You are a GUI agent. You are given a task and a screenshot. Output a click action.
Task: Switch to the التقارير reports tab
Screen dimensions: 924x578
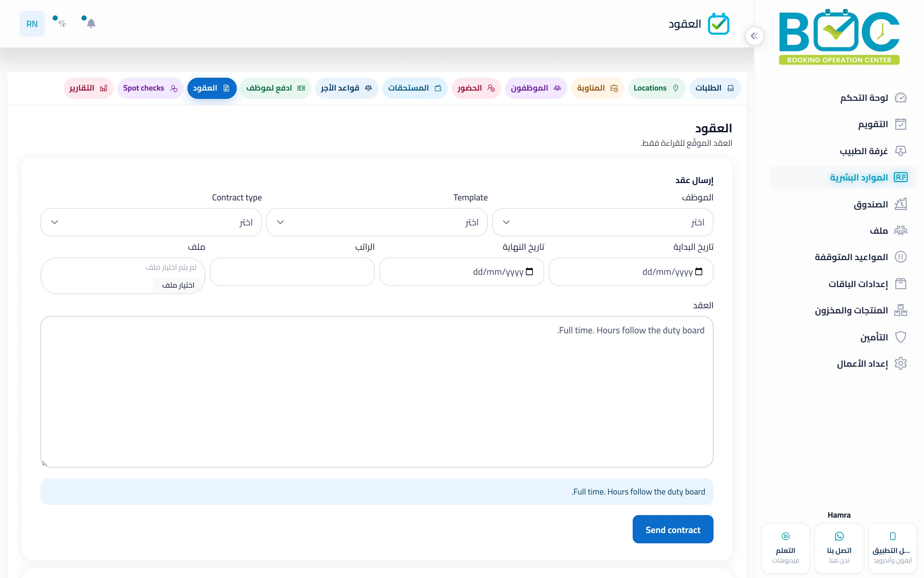coord(88,88)
